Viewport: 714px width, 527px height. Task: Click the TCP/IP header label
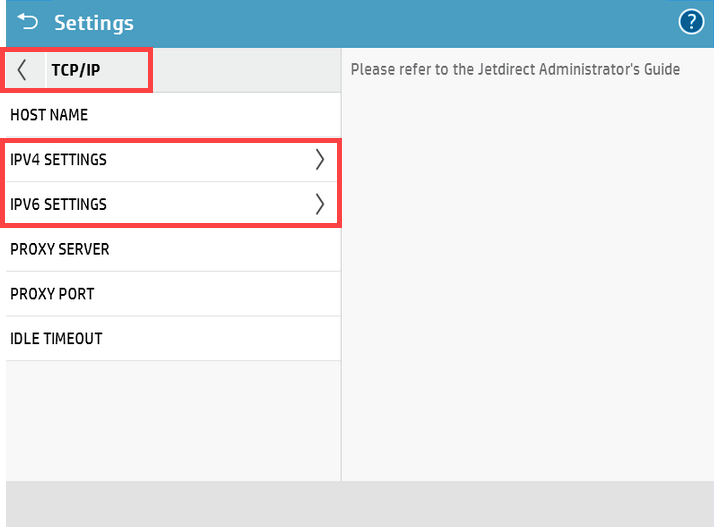(x=76, y=70)
